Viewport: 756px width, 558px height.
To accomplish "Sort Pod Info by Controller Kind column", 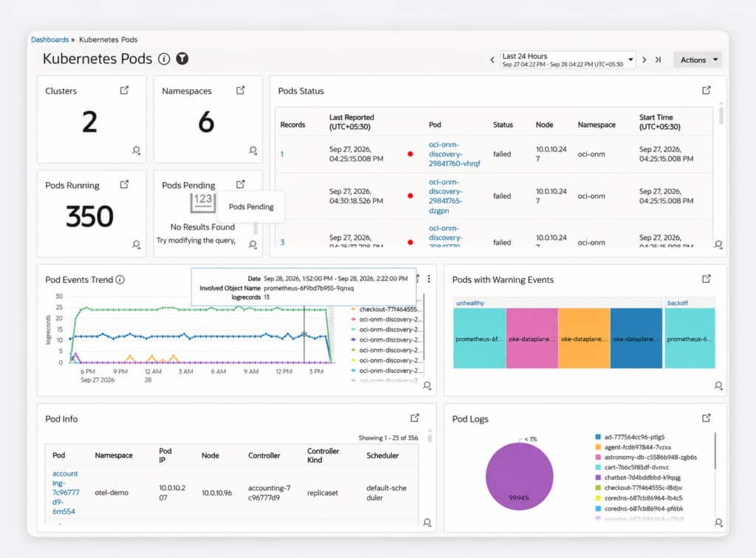I will click(323, 455).
